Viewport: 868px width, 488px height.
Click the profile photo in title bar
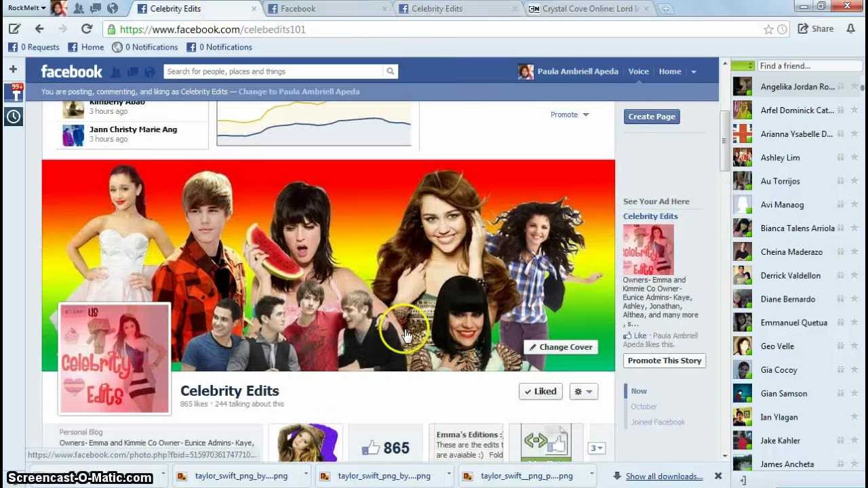point(58,8)
